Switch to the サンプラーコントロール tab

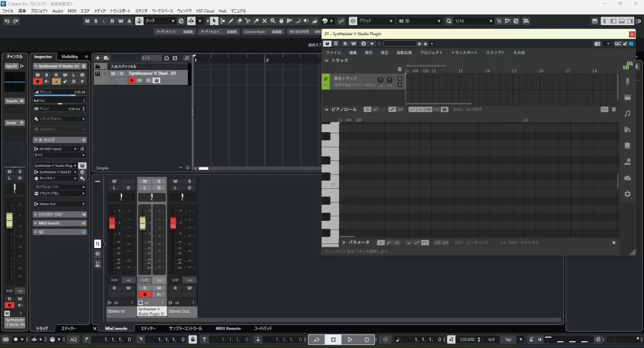pyautogui.click(x=186, y=328)
